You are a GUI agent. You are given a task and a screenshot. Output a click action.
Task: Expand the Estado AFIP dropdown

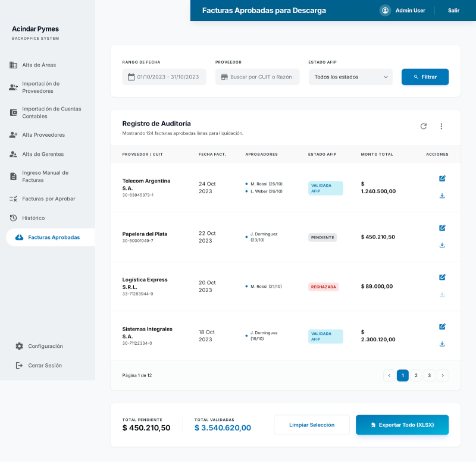click(350, 77)
